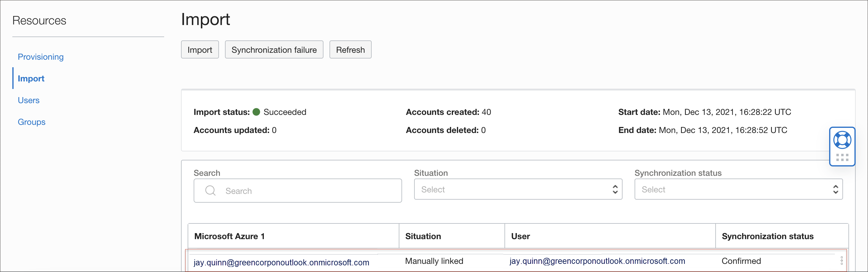Open jay.quinn link in Microsoft Azure column
The image size is (868, 272).
[x=281, y=262]
